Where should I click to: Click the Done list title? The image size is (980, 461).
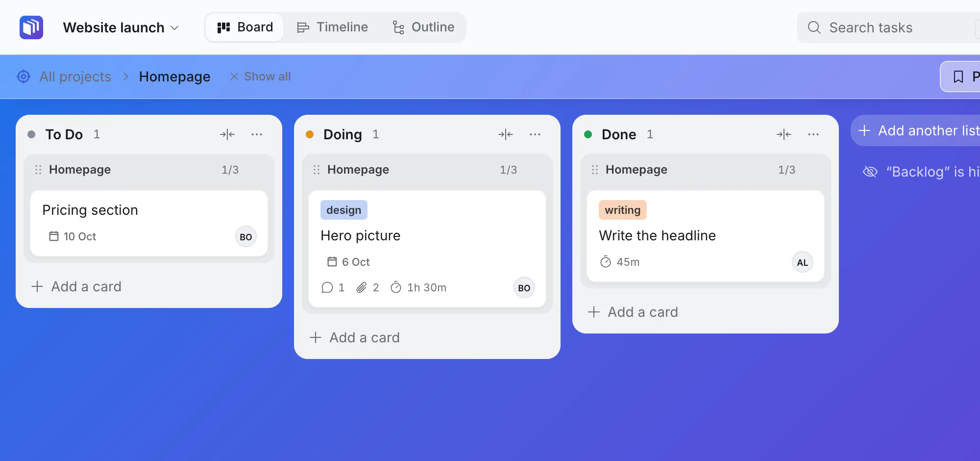click(x=619, y=134)
